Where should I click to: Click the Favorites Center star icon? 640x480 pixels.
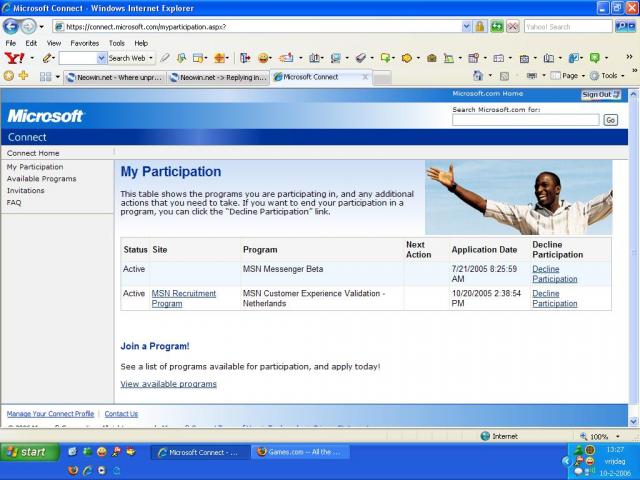click(9, 76)
